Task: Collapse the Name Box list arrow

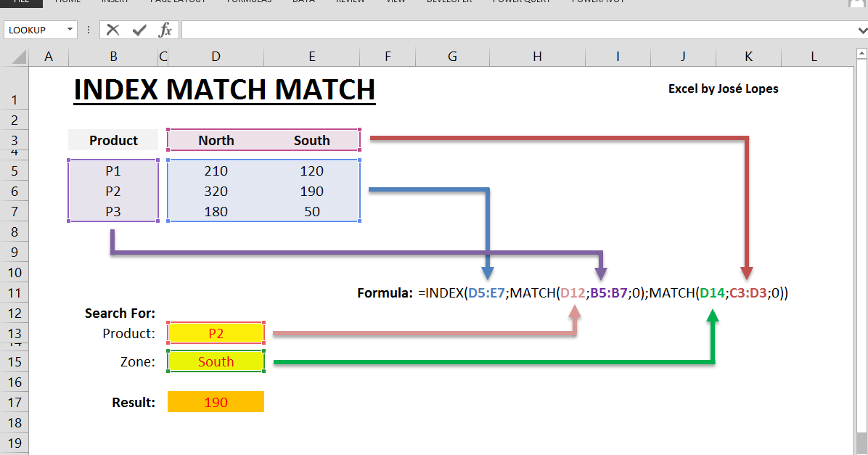Action: pyautogui.click(x=69, y=30)
